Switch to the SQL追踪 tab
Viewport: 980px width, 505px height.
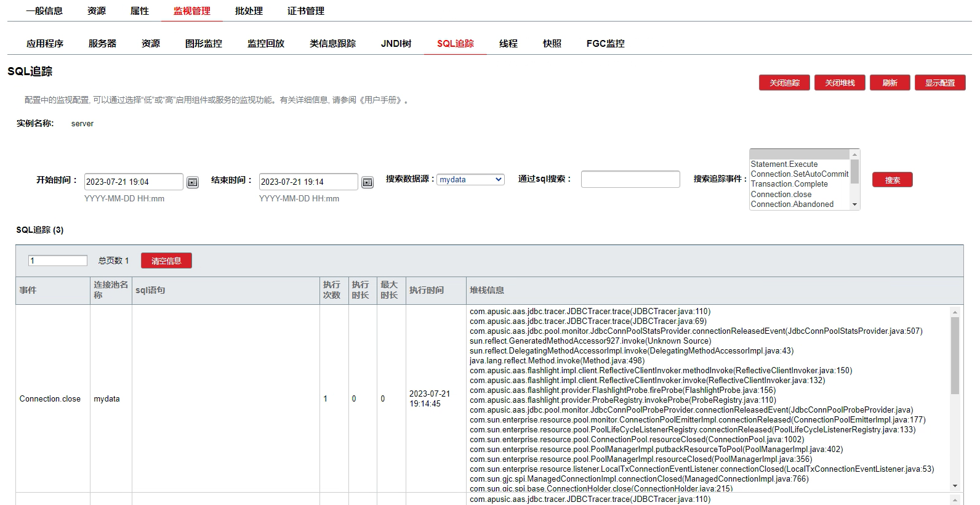(456, 44)
